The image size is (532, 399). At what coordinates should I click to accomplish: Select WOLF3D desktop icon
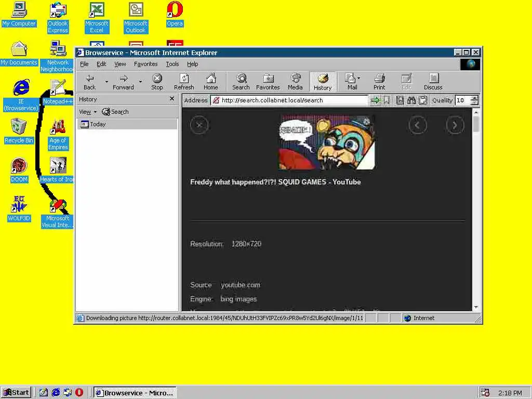click(x=19, y=209)
